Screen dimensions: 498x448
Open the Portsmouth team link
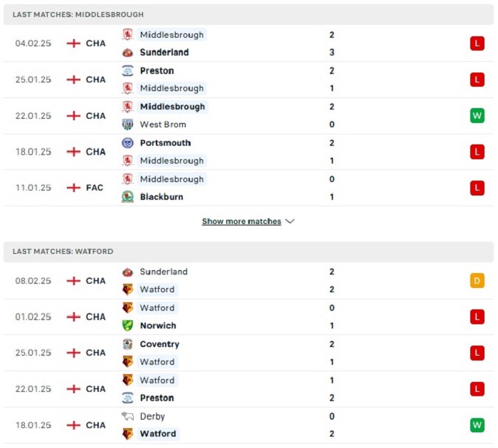165,143
